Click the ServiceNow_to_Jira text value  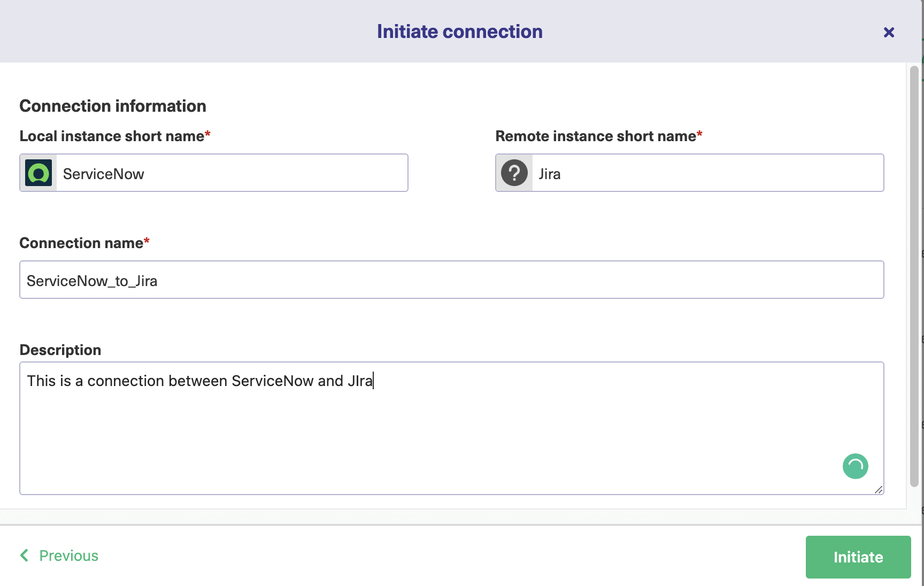click(x=92, y=280)
